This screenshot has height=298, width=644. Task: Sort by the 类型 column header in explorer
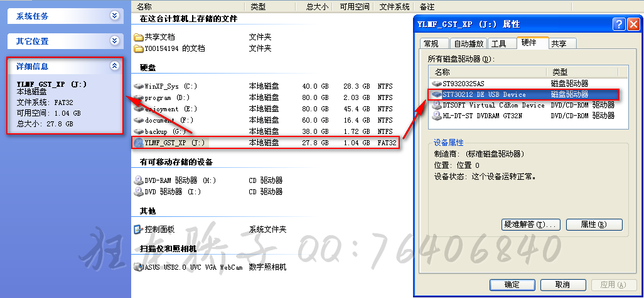coord(271,6)
